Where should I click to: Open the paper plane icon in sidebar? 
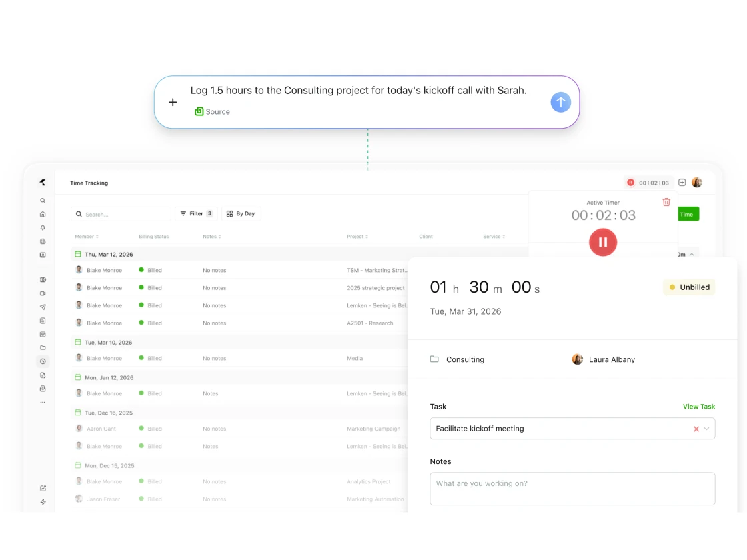pos(43,307)
